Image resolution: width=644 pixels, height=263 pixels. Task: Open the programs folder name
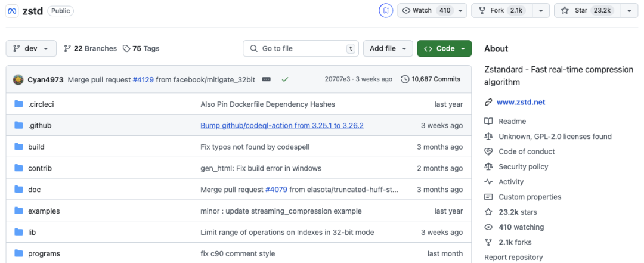tap(44, 254)
